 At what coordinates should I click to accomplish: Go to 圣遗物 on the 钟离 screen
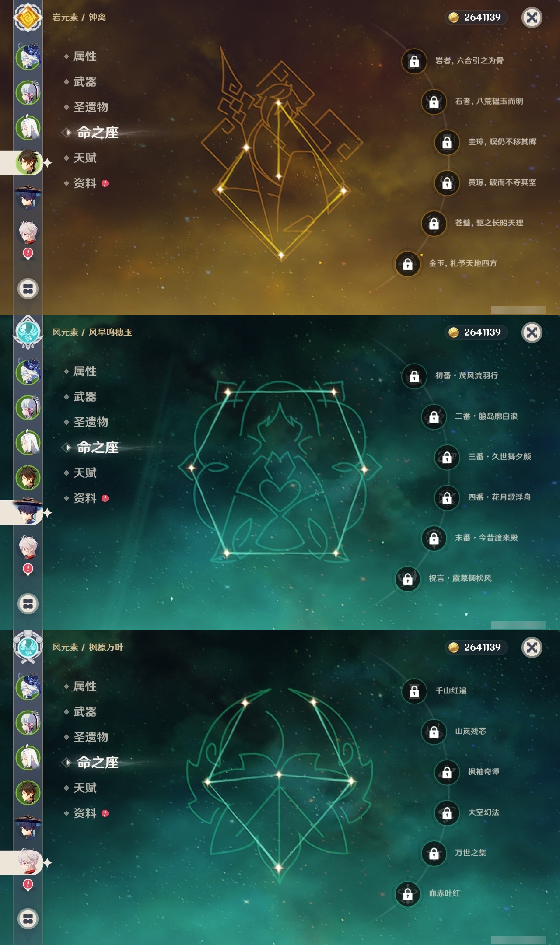91,107
